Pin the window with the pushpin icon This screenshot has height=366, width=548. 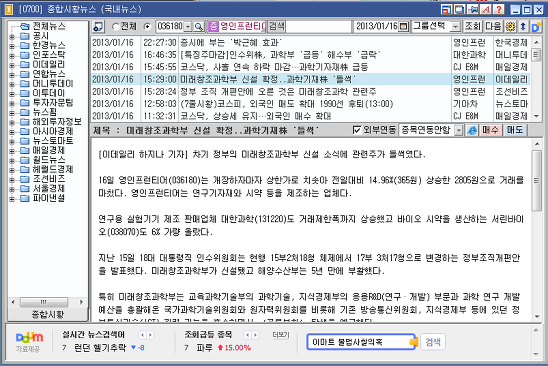473,9
